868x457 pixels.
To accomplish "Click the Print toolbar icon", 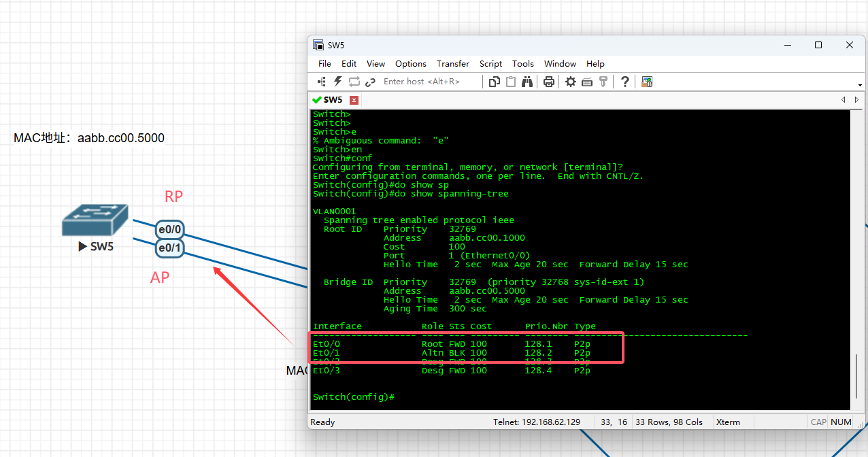I will click(x=548, y=82).
